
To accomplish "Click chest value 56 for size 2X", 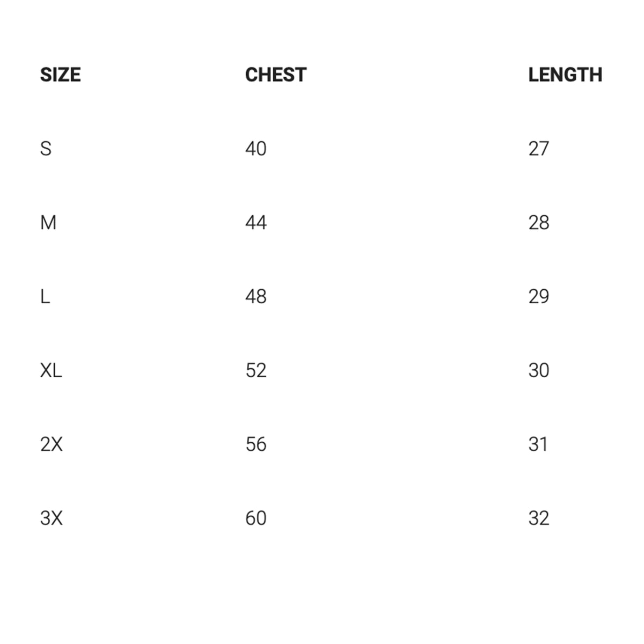I will coord(255,444).
